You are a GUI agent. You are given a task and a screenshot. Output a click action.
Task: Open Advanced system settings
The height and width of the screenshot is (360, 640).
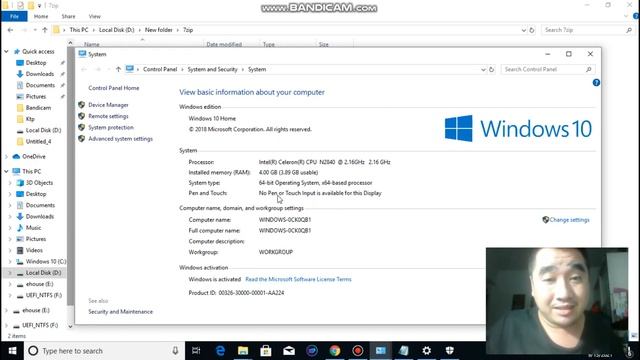coord(120,139)
